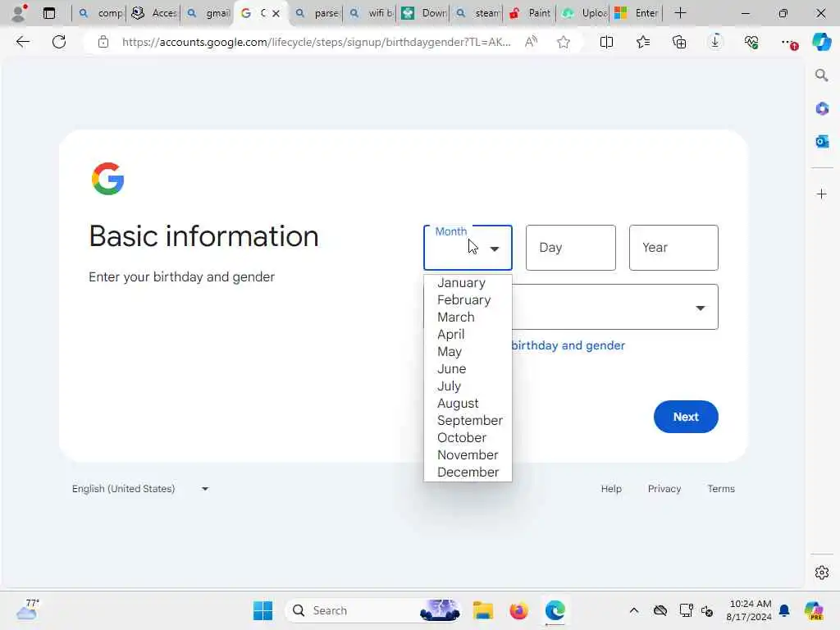Screen dimensions: 840x630
Task: Select July from month list
Action: pos(468,386)
